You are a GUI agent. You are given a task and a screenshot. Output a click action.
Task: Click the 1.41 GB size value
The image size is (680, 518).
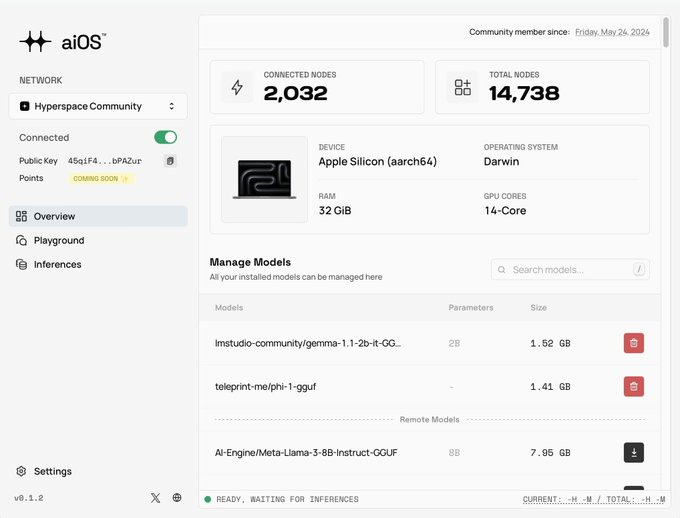point(550,387)
